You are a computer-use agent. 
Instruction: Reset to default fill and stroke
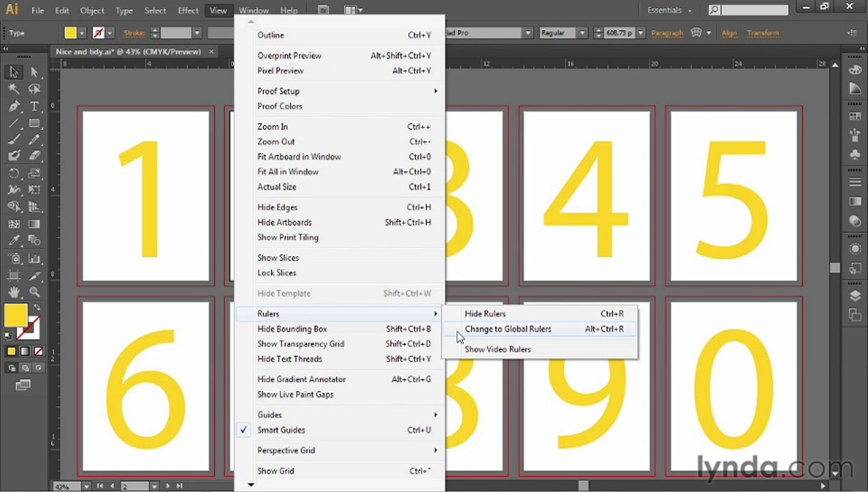tap(8, 336)
